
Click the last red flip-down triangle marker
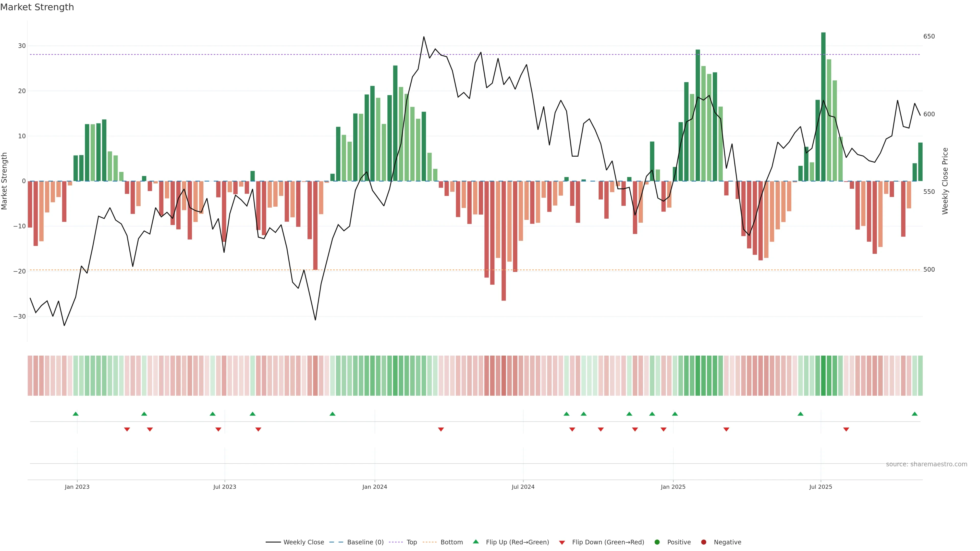pos(846,429)
